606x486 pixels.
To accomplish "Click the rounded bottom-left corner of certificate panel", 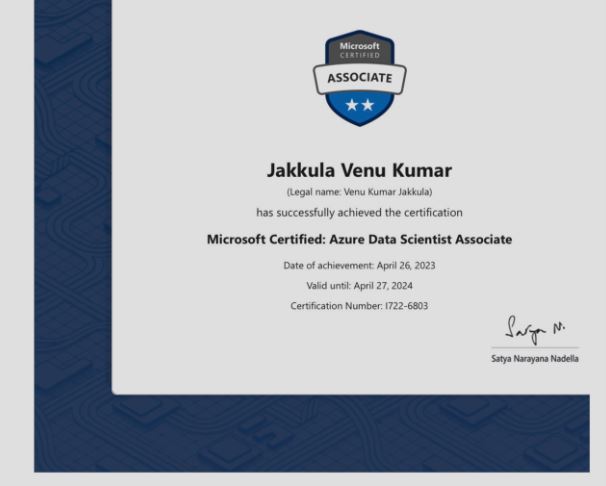I will tap(115, 391).
